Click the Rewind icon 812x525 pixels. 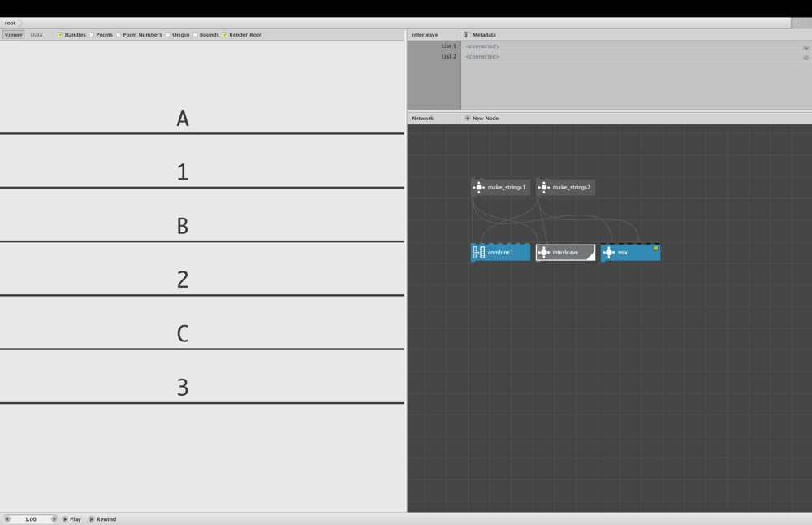91,518
